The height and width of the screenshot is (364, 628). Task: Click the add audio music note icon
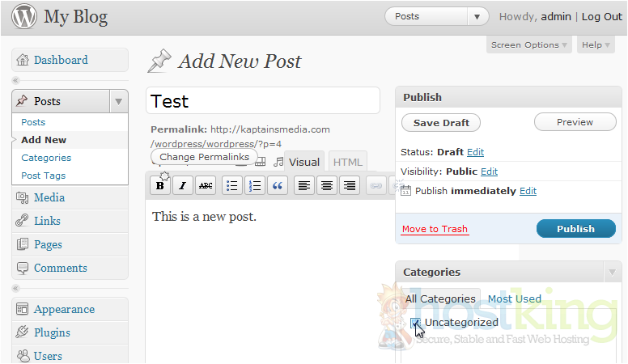point(278,162)
